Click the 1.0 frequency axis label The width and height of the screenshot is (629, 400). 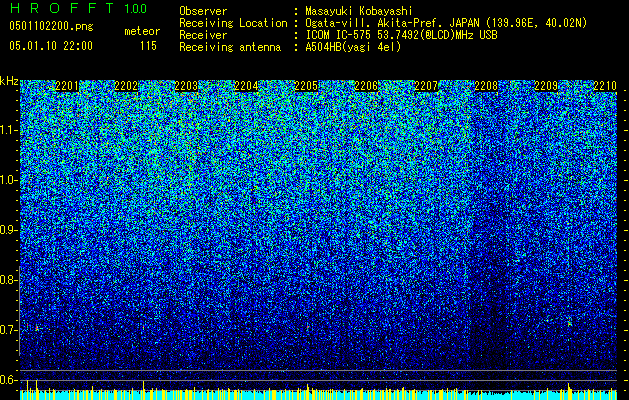8,180
